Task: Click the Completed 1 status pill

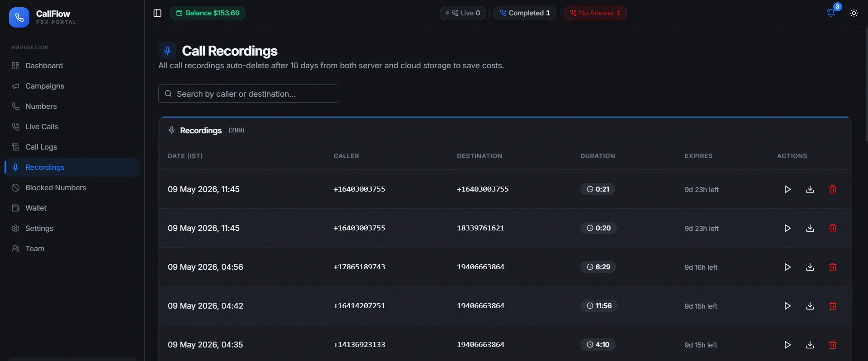Action: [525, 13]
